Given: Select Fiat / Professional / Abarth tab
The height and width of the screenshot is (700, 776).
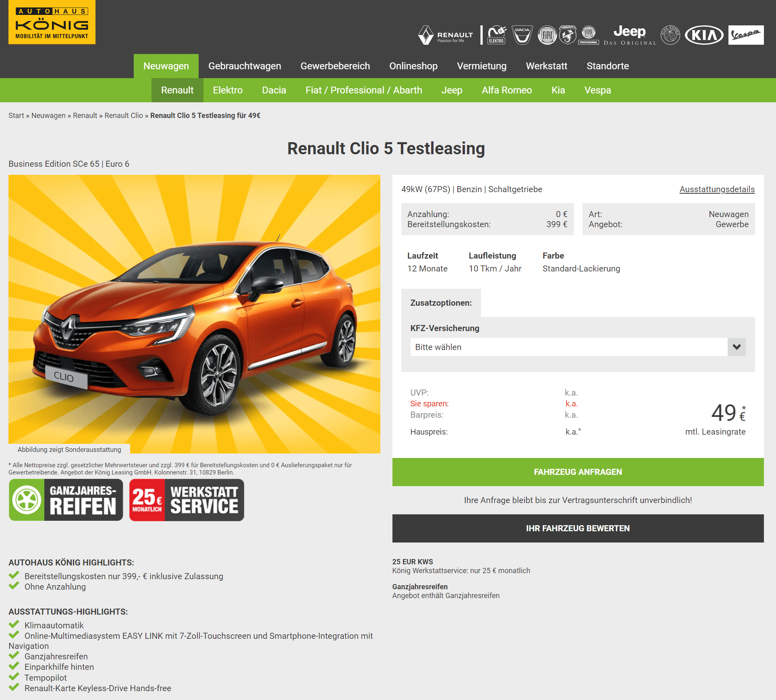Looking at the screenshot, I should click(364, 90).
